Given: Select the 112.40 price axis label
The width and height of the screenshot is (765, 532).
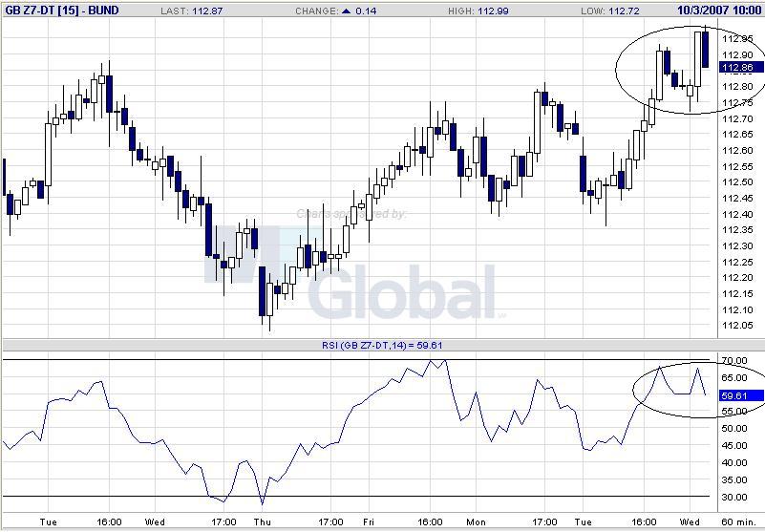Looking at the screenshot, I should tap(737, 214).
